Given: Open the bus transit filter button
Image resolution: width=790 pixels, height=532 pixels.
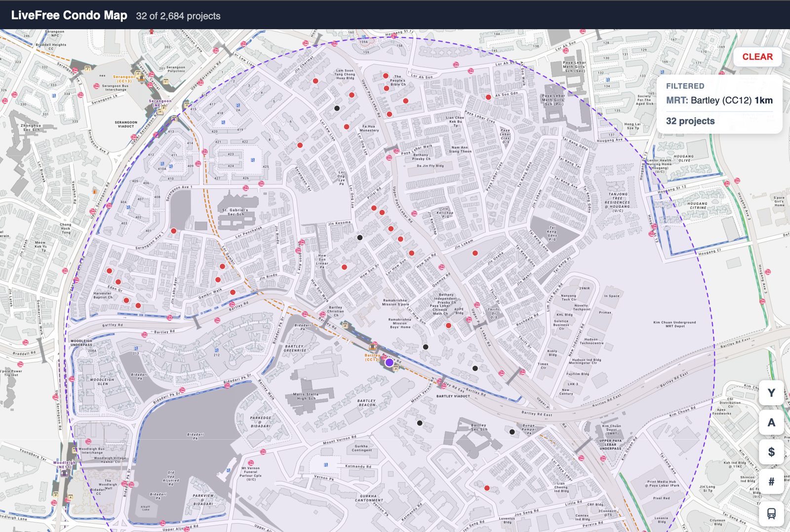Looking at the screenshot, I should [x=771, y=513].
